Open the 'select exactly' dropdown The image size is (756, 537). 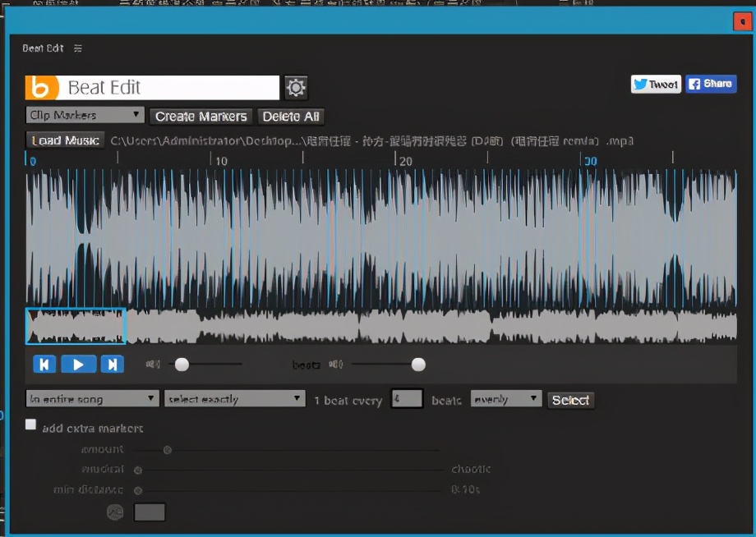point(235,399)
